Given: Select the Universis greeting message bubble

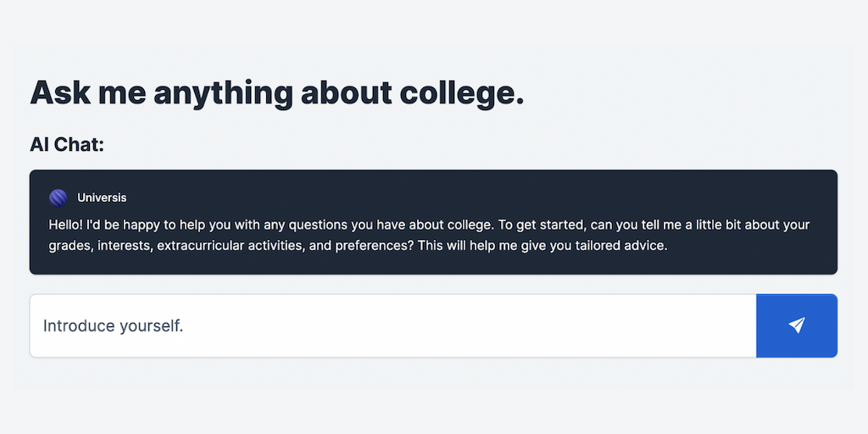Looking at the screenshot, I should [433, 222].
